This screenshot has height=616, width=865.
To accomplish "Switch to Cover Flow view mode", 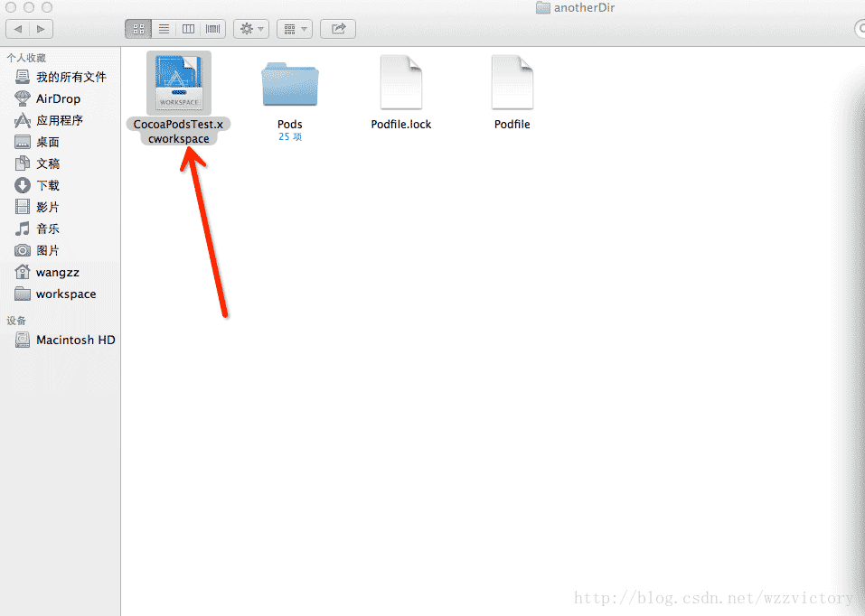I will [x=213, y=29].
